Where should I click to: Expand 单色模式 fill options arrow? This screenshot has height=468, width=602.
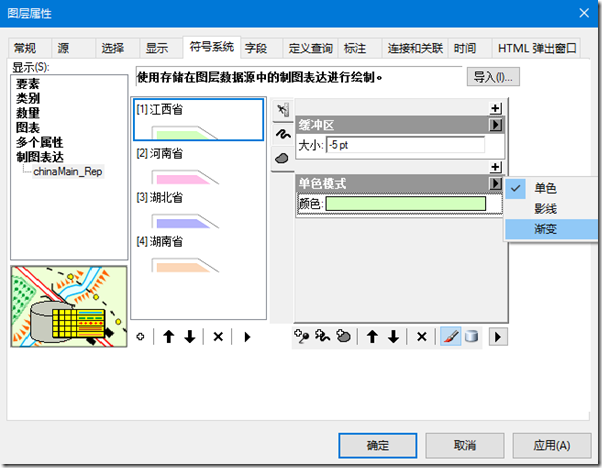click(x=496, y=184)
